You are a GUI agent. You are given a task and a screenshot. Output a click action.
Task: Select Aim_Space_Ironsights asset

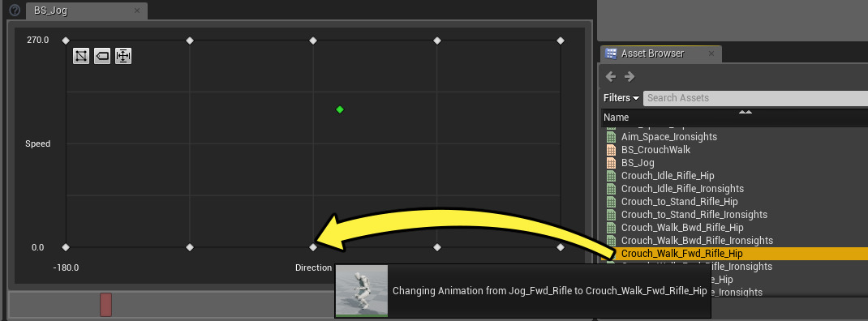pos(669,137)
